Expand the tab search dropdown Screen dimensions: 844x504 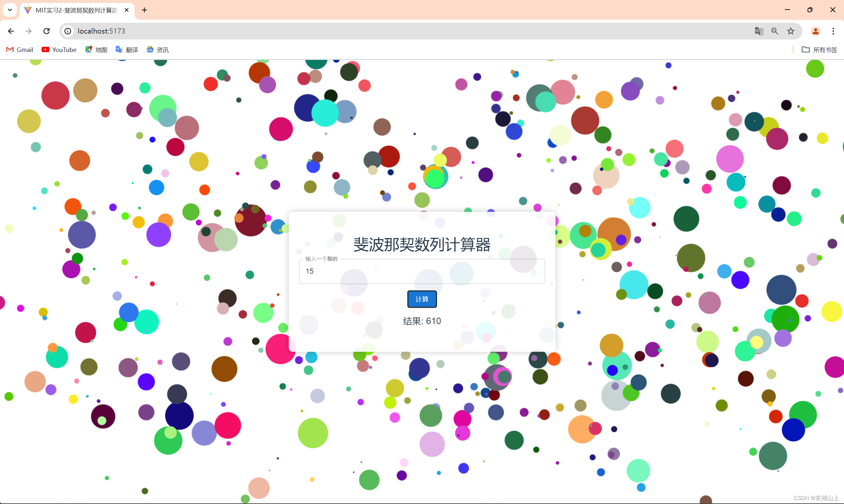coord(10,10)
